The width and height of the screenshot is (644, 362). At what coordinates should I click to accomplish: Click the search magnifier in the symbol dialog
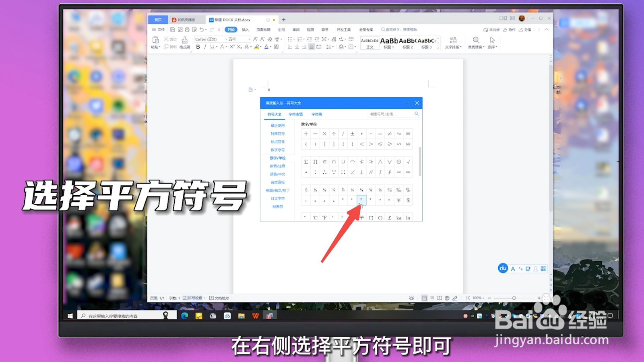pos(417,114)
